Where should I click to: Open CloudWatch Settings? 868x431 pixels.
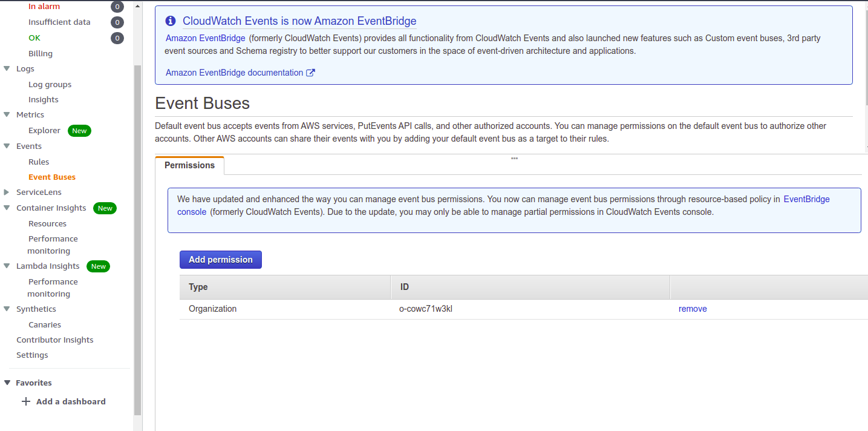tap(32, 355)
